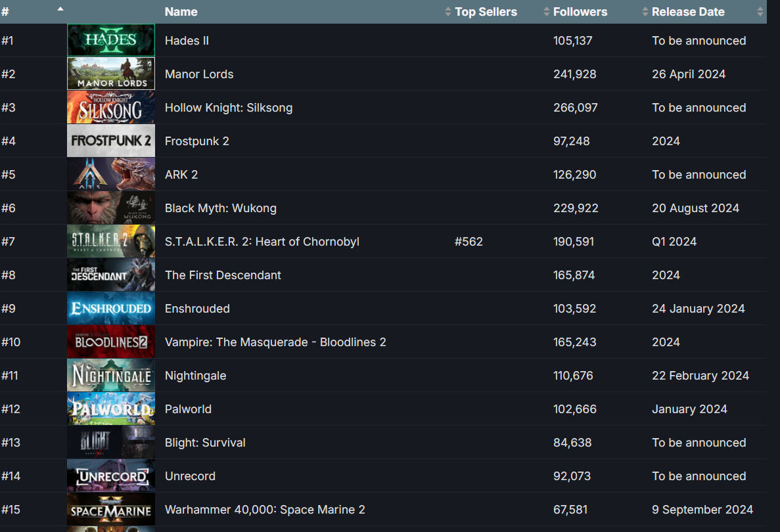Open the Frostpunk 2 logo image

[111, 141]
